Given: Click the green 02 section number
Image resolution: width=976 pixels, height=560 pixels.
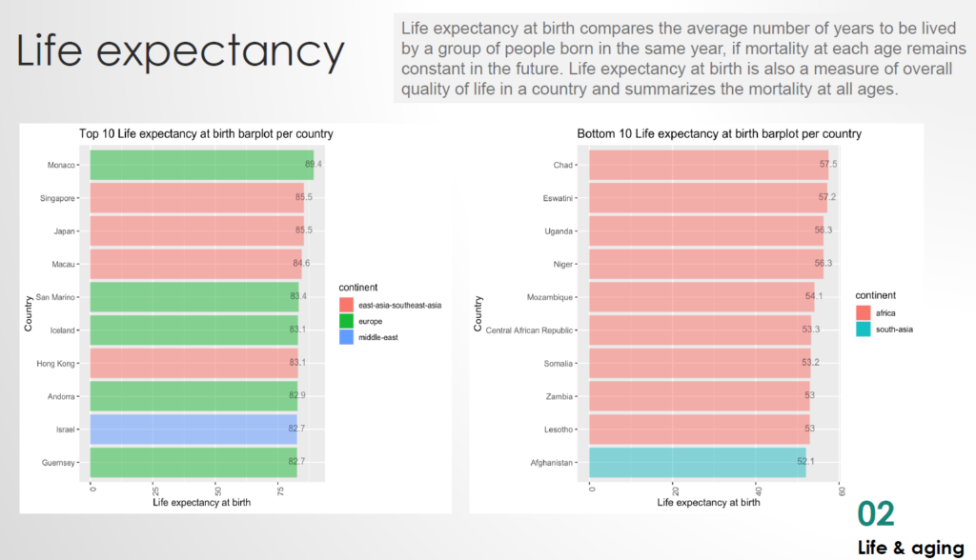Looking at the screenshot, I should (x=876, y=514).
